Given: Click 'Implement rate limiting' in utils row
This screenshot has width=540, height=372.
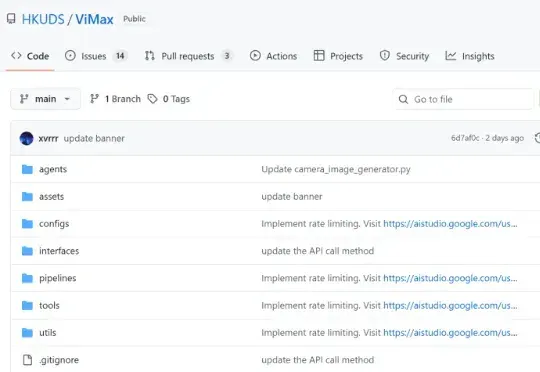Looking at the screenshot, I should point(311,333).
